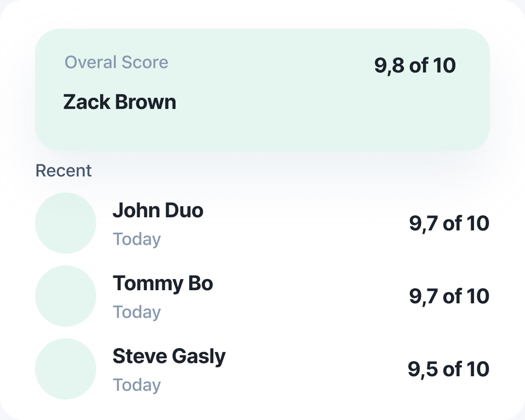Click John Duo's avatar circle
Screen dimensions: 525x420
tap(66, 223)
